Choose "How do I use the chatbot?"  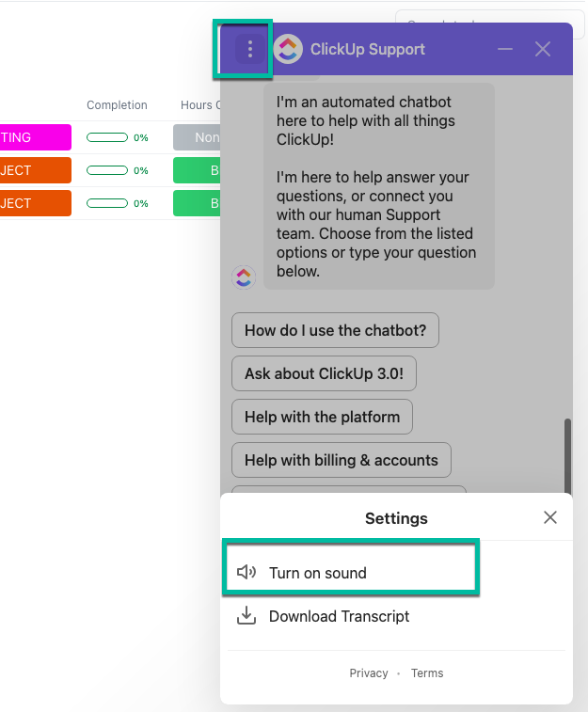(335, 330)
